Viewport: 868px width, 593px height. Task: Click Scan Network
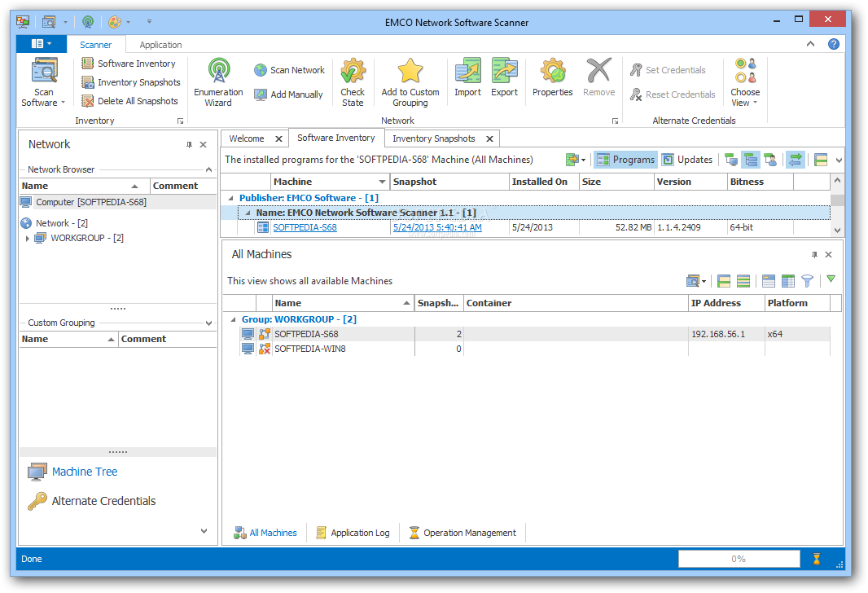coord(290,70)
